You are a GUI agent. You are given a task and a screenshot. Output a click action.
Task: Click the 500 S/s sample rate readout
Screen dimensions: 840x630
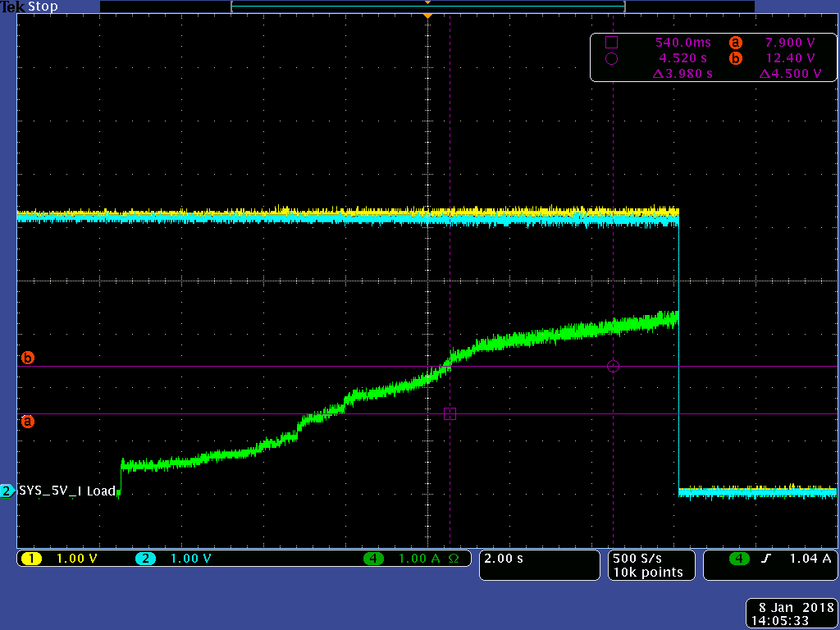637,559
